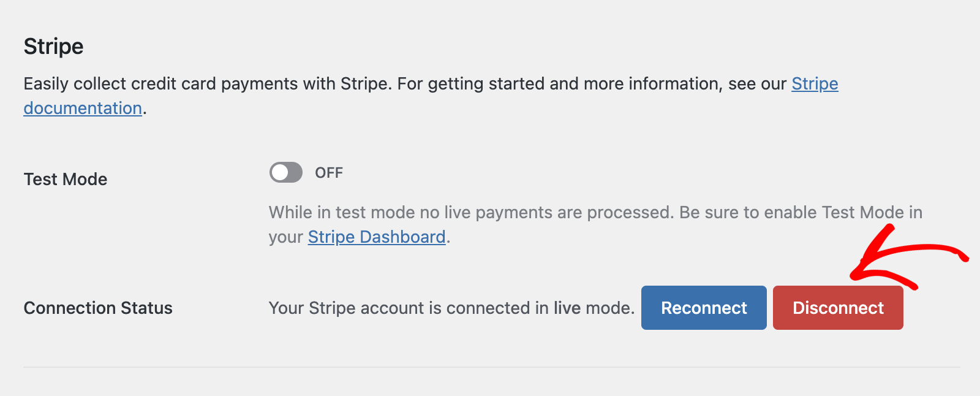Click the Test Mode field label
The height and width of the screenshot is (396, 980).
pos(65,179)
